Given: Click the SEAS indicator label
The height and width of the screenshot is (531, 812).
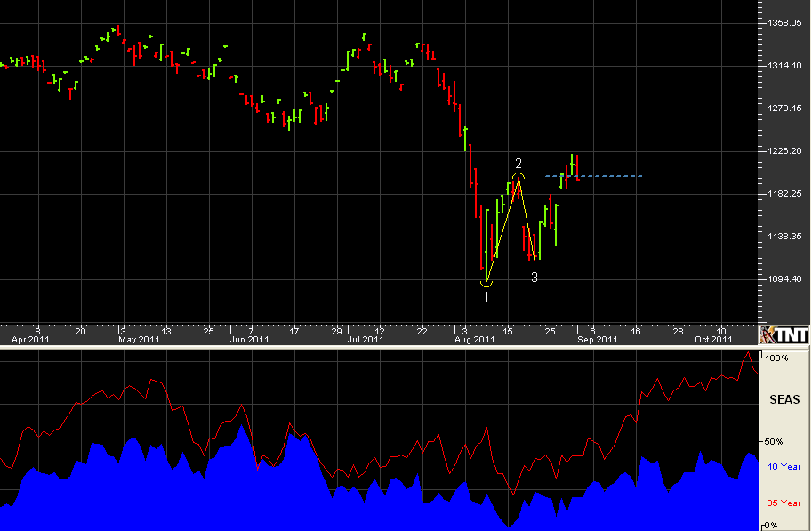Looking at the screenshot, I should [x=784, y=399].
